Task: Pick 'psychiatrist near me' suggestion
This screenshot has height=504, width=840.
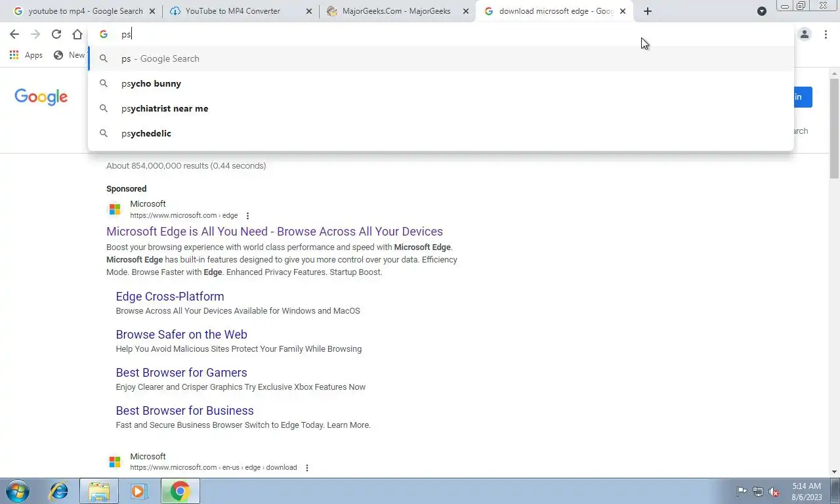Action: point(440,108)
